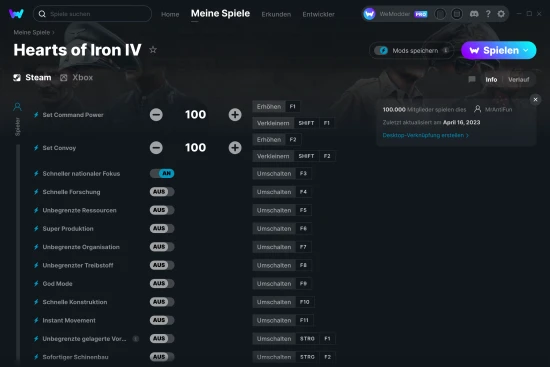Close the info panel
550x367 pixels.
point(535,100)
